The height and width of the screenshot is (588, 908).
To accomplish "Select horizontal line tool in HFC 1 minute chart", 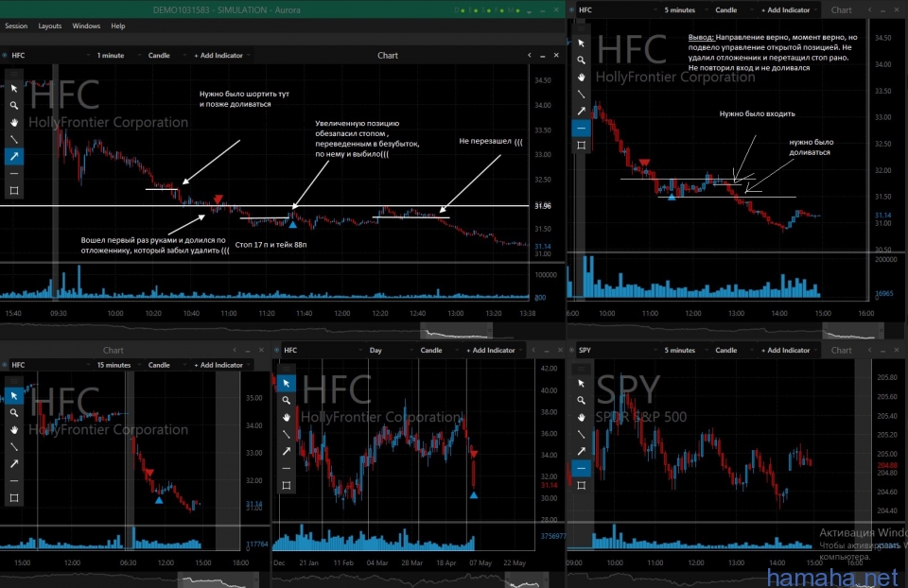I will coord(14,174).
